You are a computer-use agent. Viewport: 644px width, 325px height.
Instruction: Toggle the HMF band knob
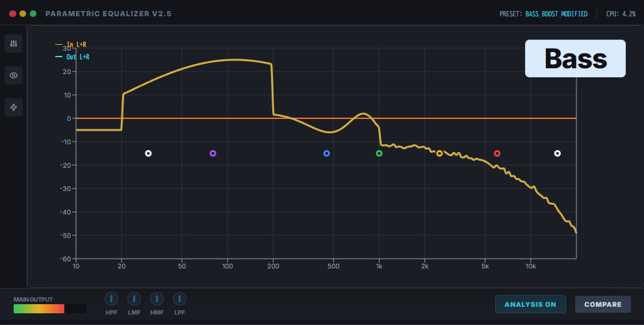coord(157,299)
